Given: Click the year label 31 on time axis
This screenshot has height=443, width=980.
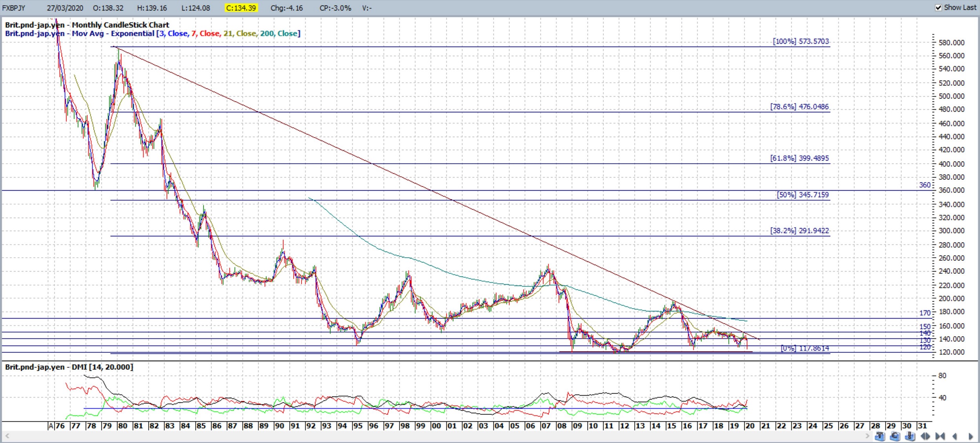Looking at the screenshot, I should (922, 426).
